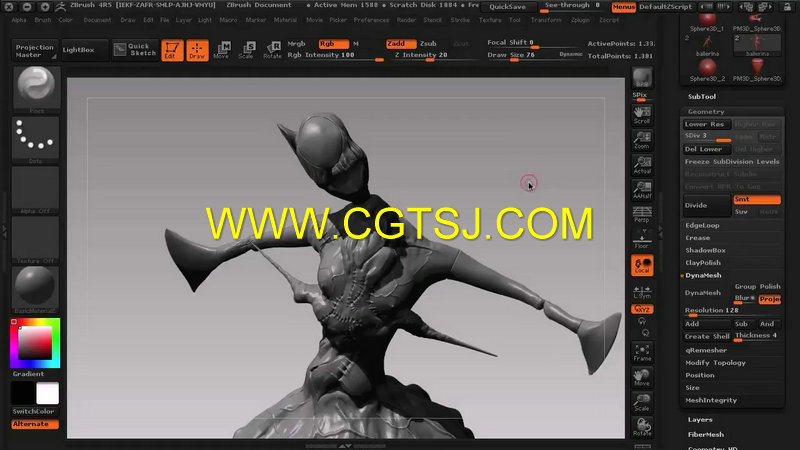Toggle L.Sym local symmetry
Image resolution: width=800 pixels, height=450 pixels.
[x=642, y=291]
